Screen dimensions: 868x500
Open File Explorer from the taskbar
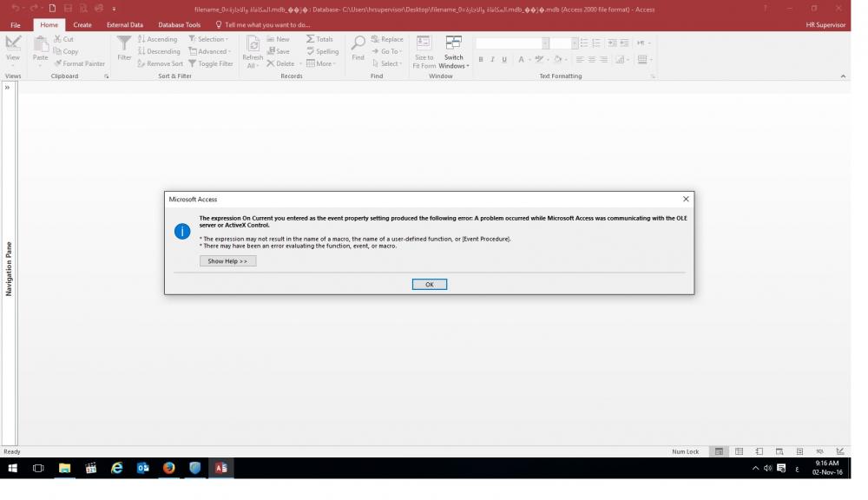pyautogui.click(x=65, y=469)
